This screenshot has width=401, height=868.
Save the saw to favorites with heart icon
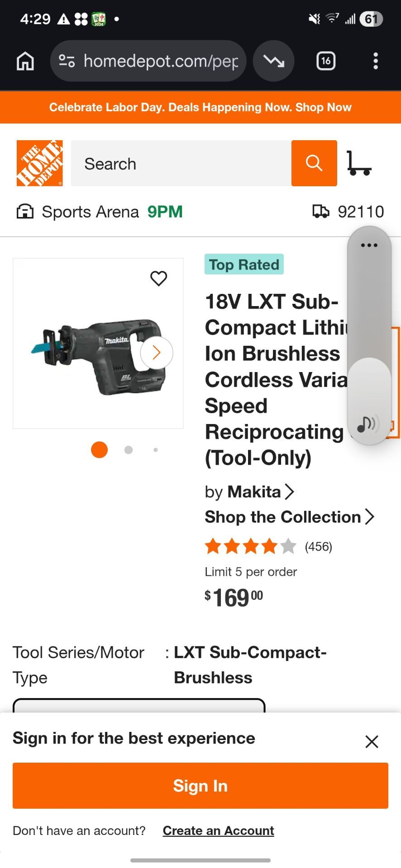[158, 278]
